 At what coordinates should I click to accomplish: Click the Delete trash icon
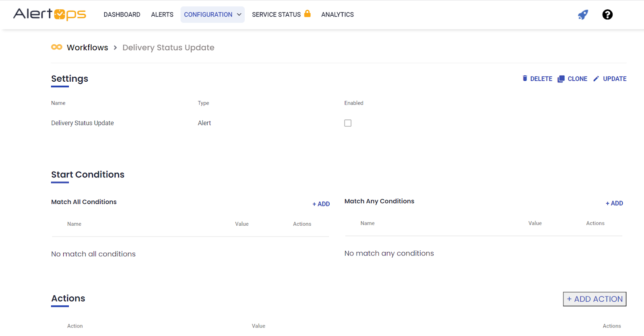(x=525, y=78)
